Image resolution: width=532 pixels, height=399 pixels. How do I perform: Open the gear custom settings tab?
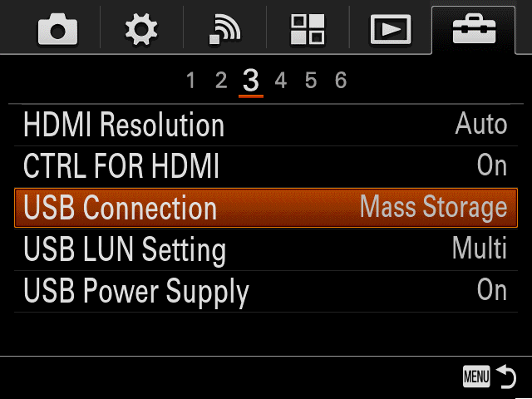click(141, 29)
